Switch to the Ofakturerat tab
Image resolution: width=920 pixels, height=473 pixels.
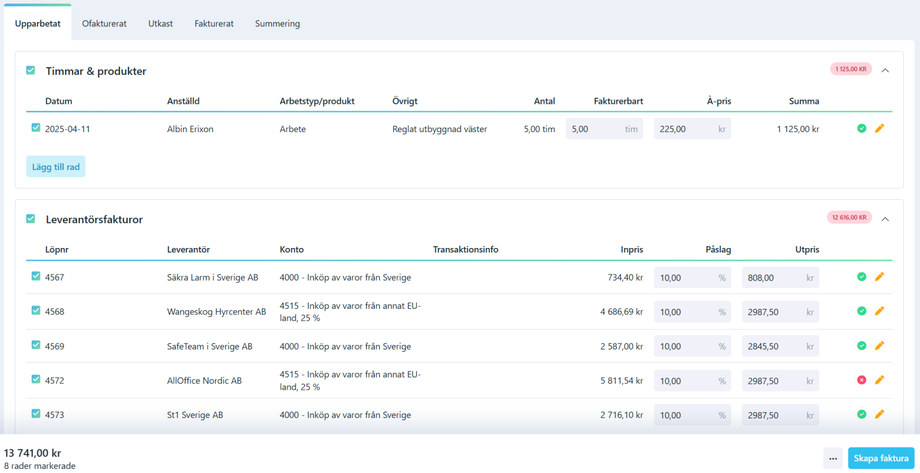(x=104, y=23)
